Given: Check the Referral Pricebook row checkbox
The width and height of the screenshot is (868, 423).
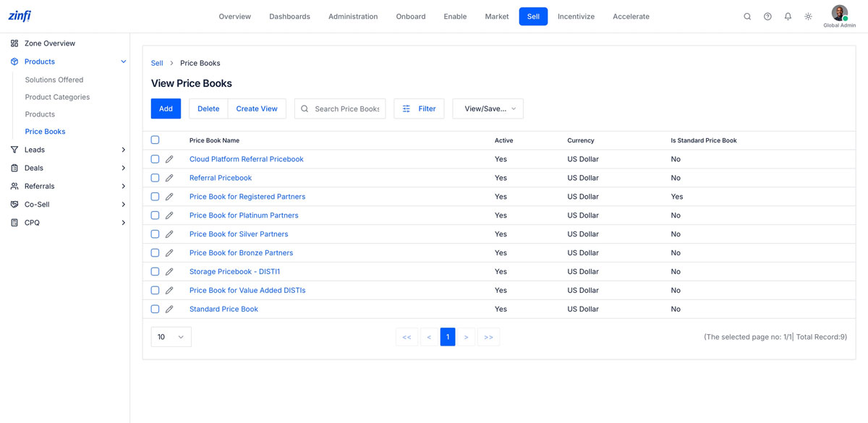Looking at the screenshot, I should point(155,178).
